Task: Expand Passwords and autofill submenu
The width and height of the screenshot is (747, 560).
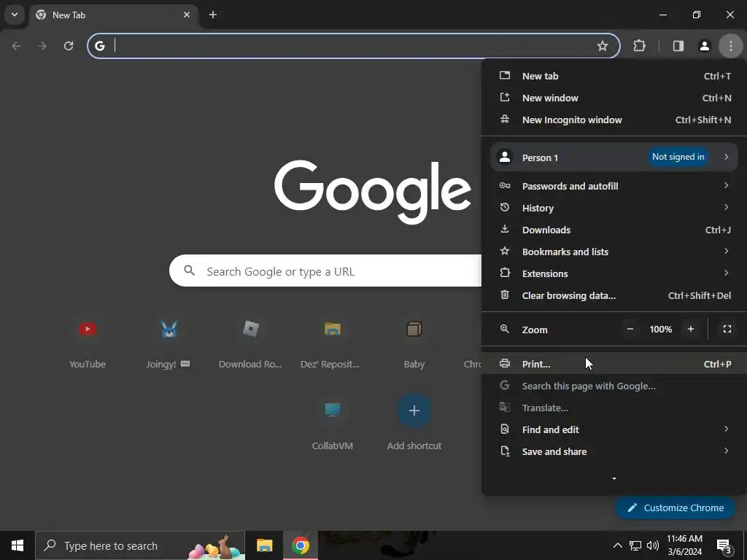Action: pyautogui.click(x=614, y=186)
